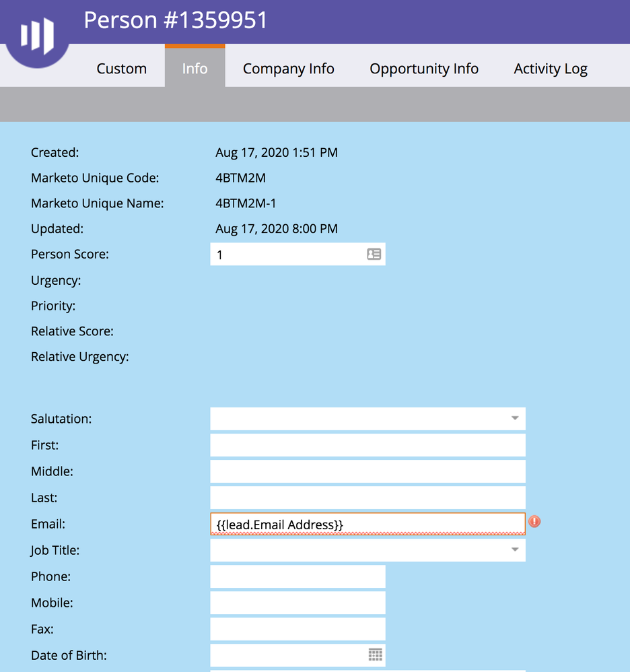View the Activity Log tab
The image size is (630, 672).
(x=551, y=69)
